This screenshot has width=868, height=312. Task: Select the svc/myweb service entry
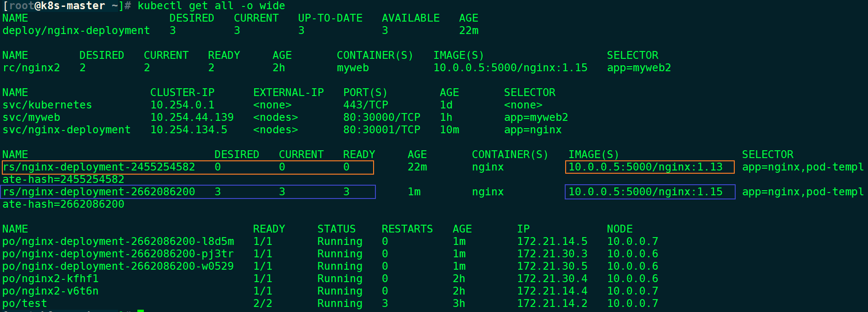[31, 118]
